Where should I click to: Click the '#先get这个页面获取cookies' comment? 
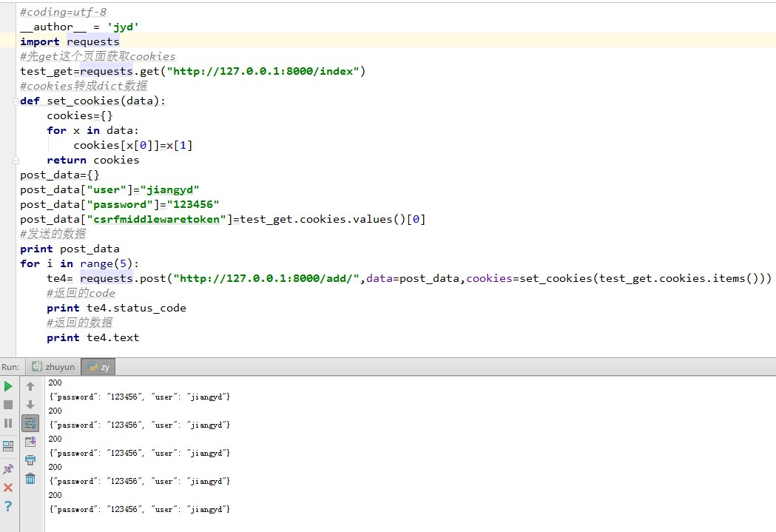coord(98,56)
